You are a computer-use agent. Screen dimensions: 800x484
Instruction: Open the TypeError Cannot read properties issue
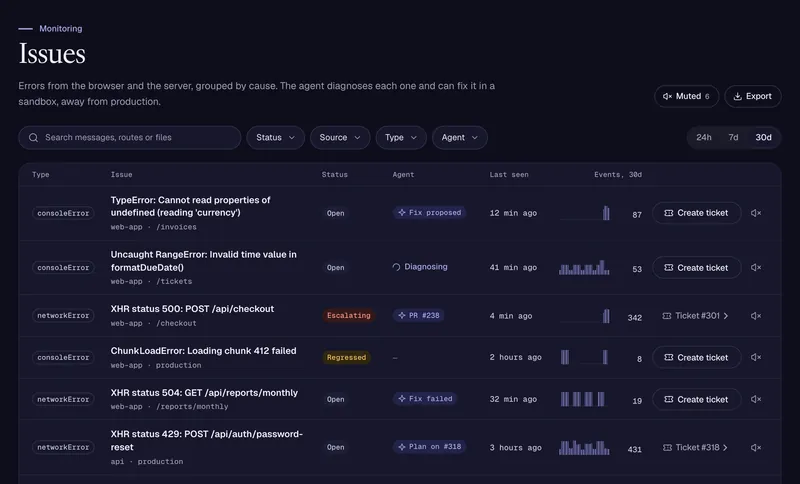coord(190,206)
